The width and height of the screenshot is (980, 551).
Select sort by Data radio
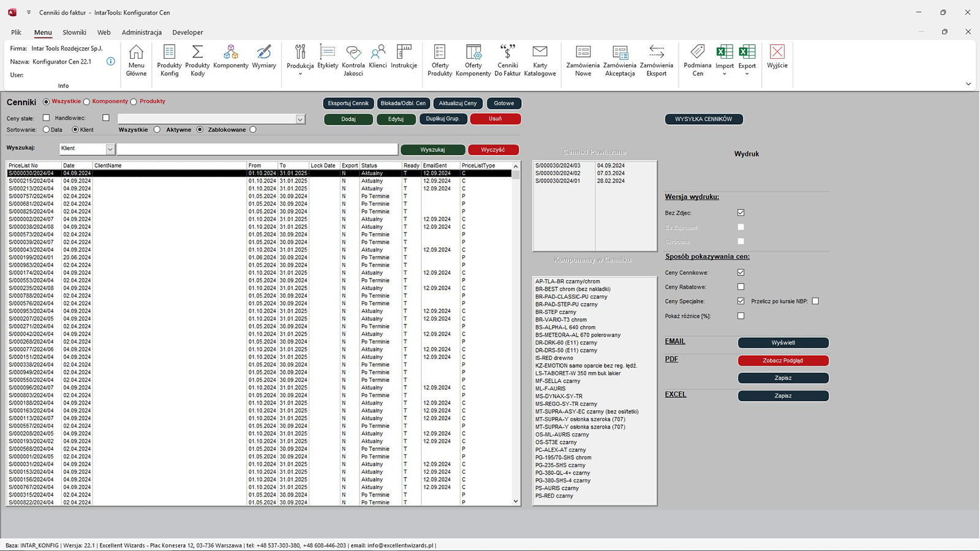pyautogui.click(x=46, y=130)
